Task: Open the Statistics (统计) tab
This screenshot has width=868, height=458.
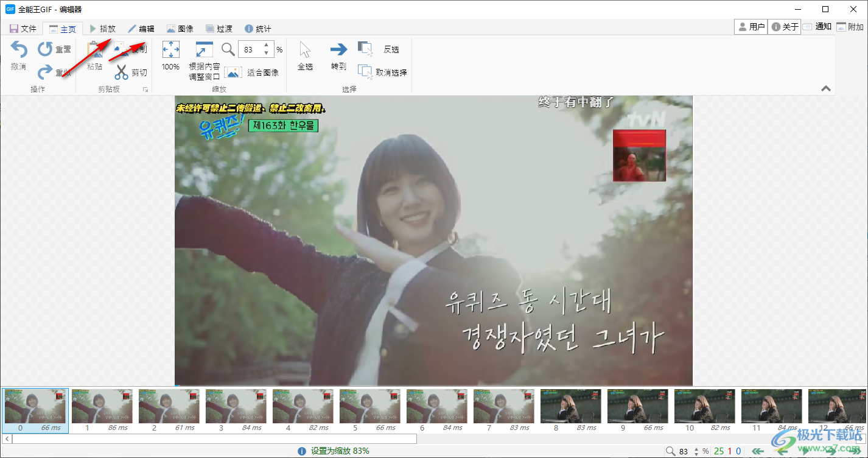Action: (258, 29)
